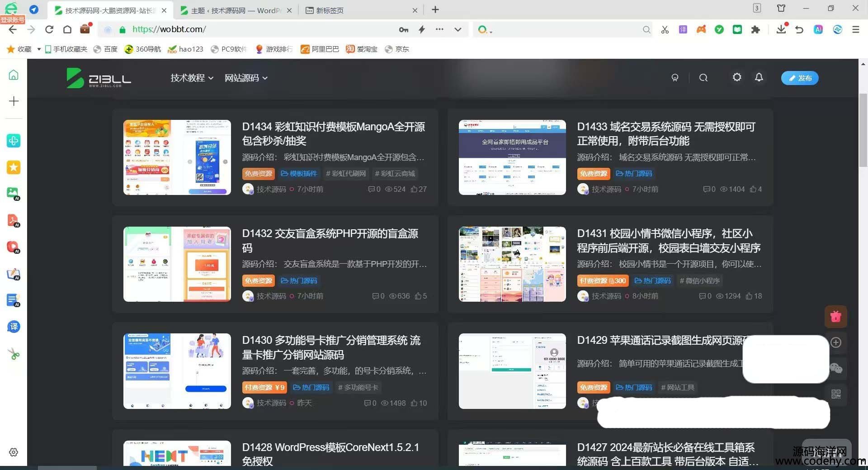
Task: Click the D1429 post thumbnail image
Action: [x=512, y=371]
